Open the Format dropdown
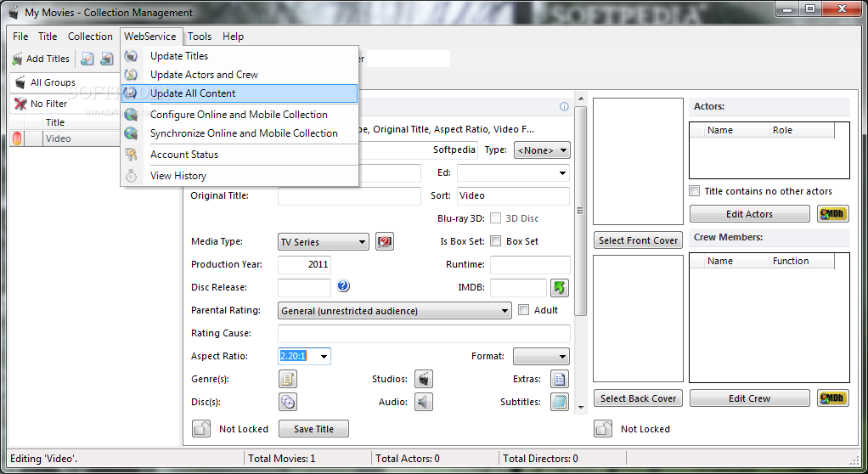 (541, 356)
